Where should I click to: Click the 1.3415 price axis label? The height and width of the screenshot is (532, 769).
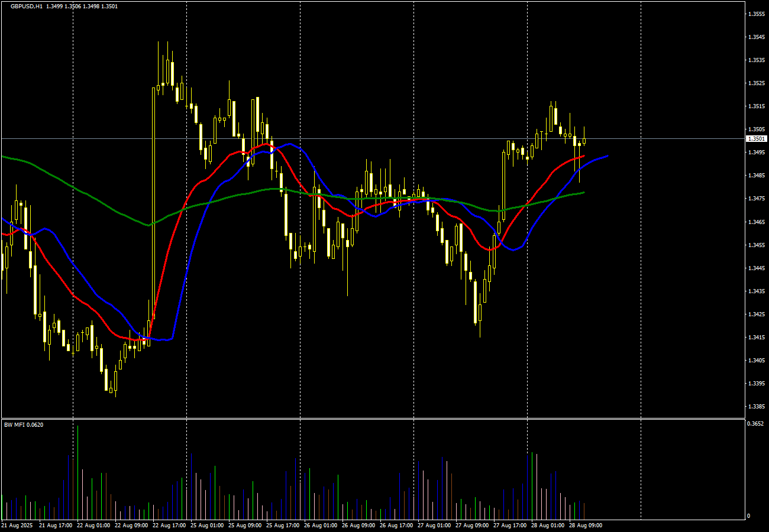[x=757, y=337]
